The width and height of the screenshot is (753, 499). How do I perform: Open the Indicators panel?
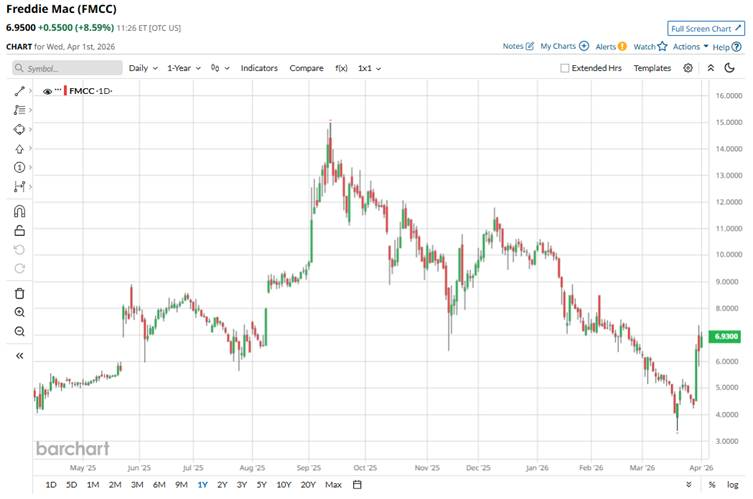259,68
